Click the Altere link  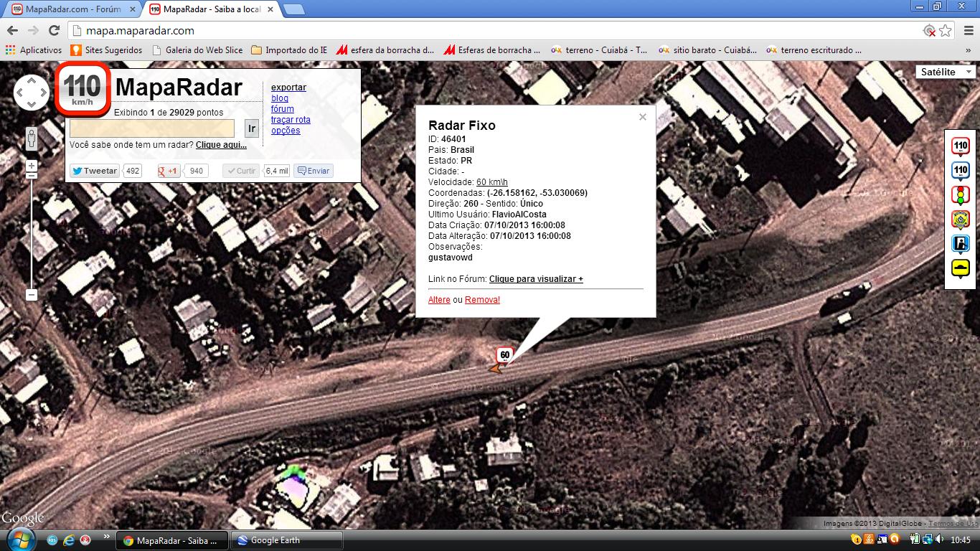(x=439, y=300)
